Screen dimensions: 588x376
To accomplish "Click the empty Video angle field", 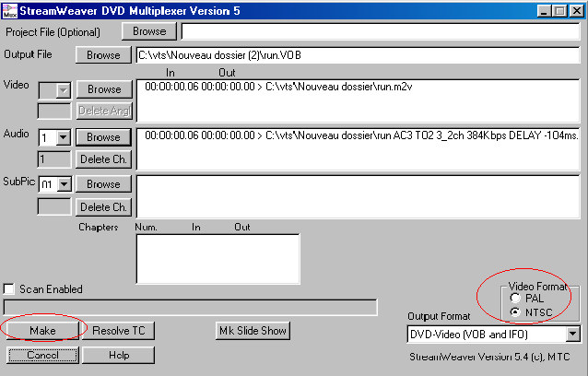I will (x=54, y=111).
